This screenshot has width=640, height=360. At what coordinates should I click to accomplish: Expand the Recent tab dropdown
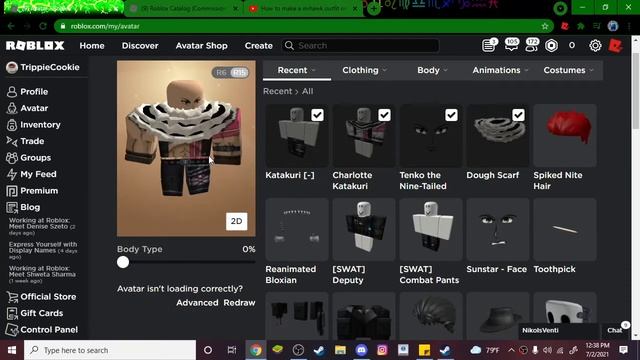point(297,70)
